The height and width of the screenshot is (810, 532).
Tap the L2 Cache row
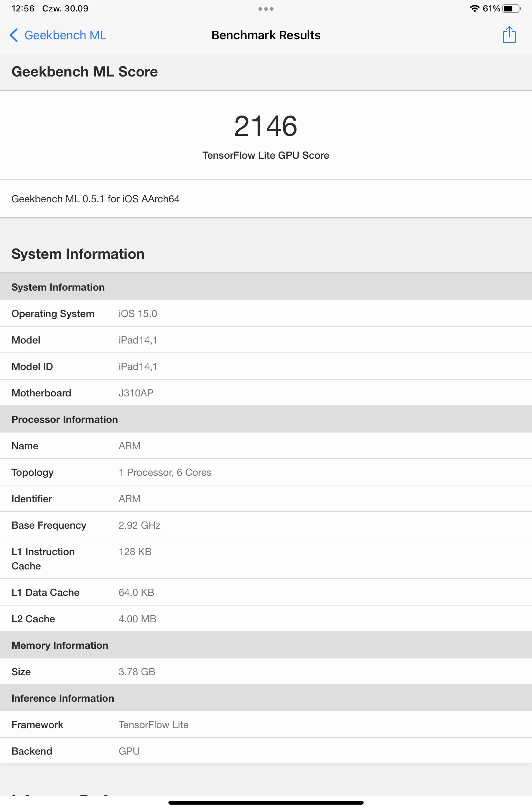(x=266, y=619)
